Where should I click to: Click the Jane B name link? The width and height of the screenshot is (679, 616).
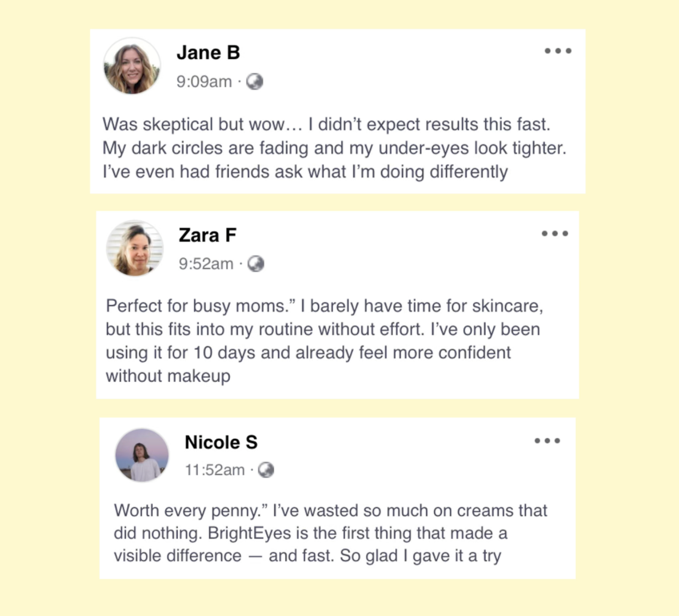click(x=208, y=53)
